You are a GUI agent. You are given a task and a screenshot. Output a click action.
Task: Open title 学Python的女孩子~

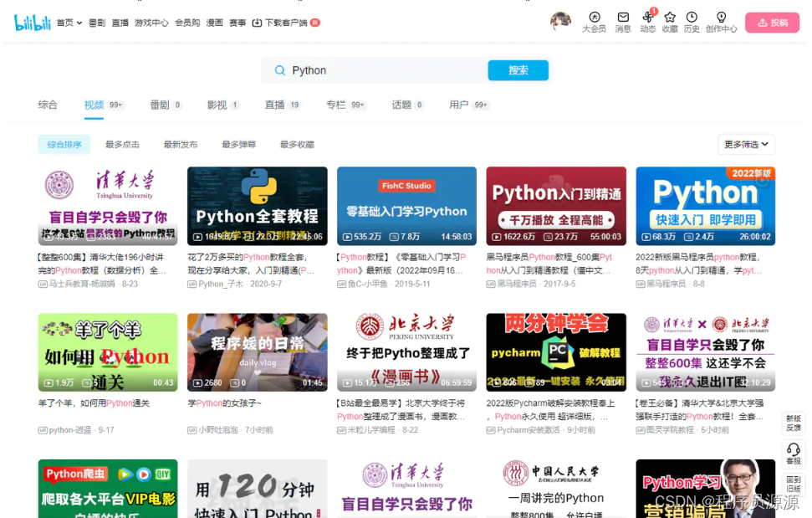tap(225, 403)
